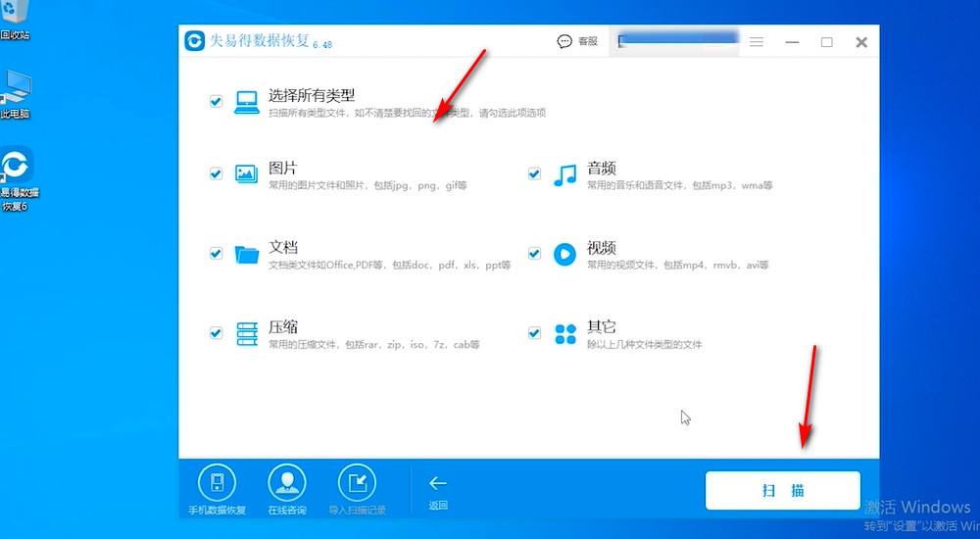Toggle the 其它 checkbox

tap(534, 332)
